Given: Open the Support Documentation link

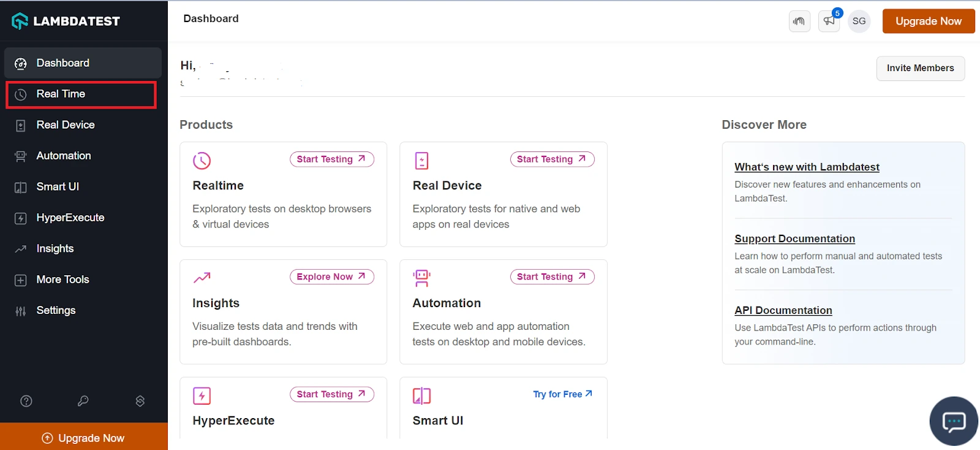Looking at the screenshot, I should click(794, 238).
